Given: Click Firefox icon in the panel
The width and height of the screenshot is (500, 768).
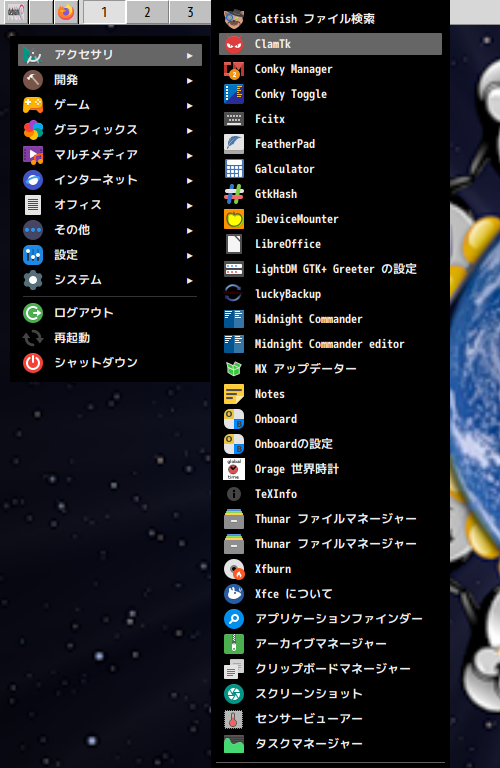Looking at the screenshot, I should click(66, 12).
